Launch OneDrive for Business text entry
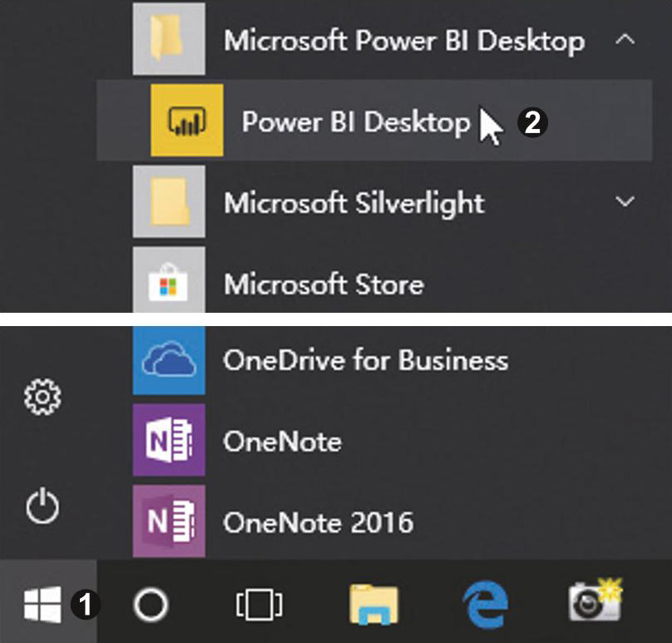The image size is (672, 643). [x=366, y=360]
